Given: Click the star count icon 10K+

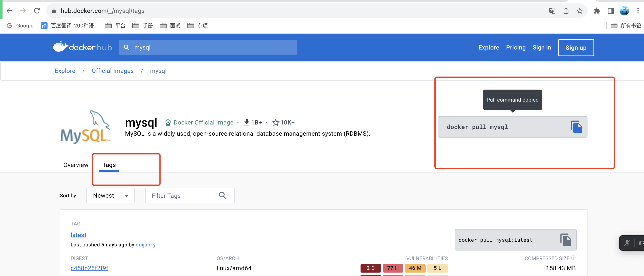Looking at the screenshot, I should pos(275,122).
